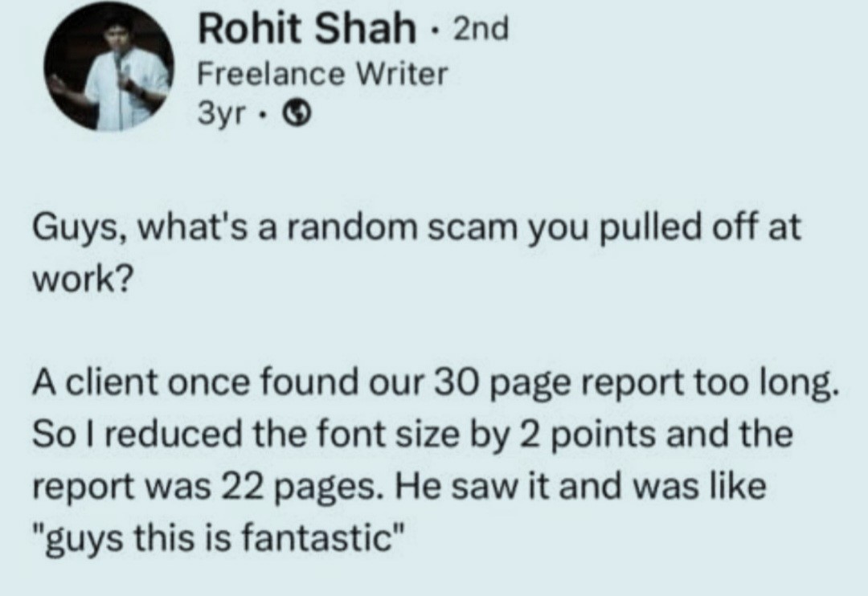Open Rohit Shah's profile photo
Screen dimensions: 868x596
(109, 67)
